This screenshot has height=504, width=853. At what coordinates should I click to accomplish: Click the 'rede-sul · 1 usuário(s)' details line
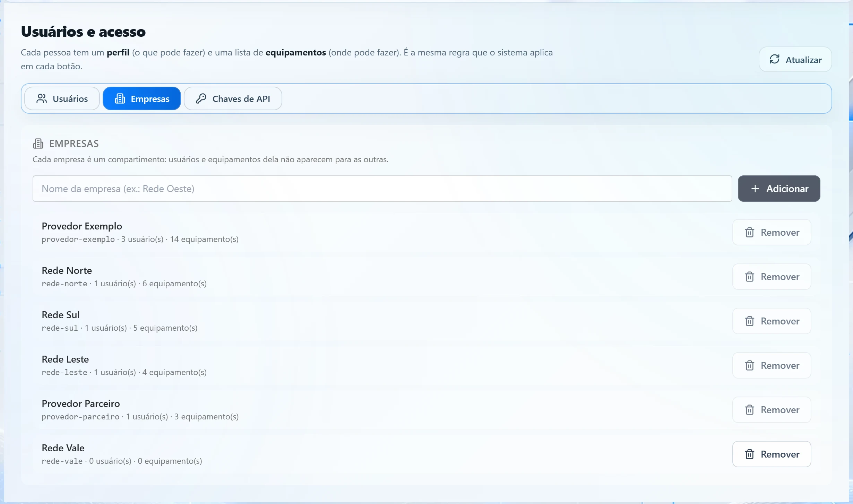(119, 328)
